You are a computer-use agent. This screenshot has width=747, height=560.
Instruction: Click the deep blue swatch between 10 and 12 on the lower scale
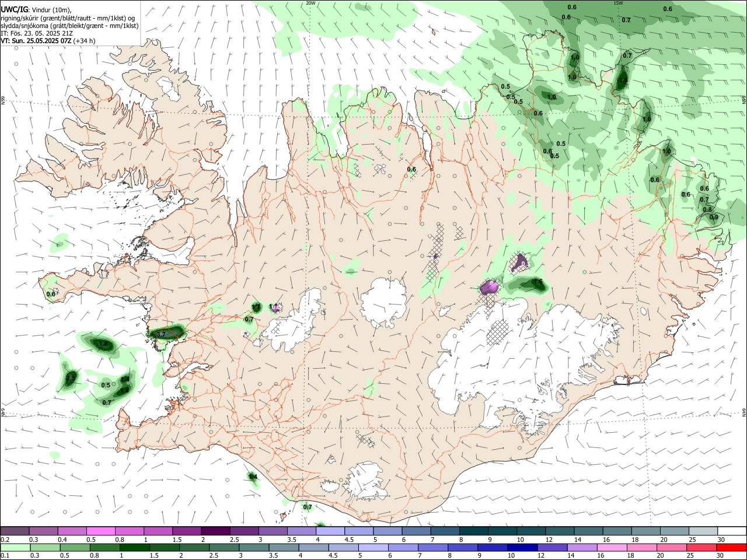point(522,547)
